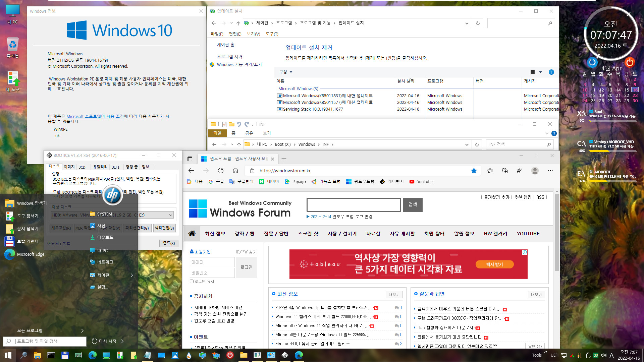Open BOOTICE target disk combo box
The height and width of the screenshot is (362, 644).
pos(112,215)
